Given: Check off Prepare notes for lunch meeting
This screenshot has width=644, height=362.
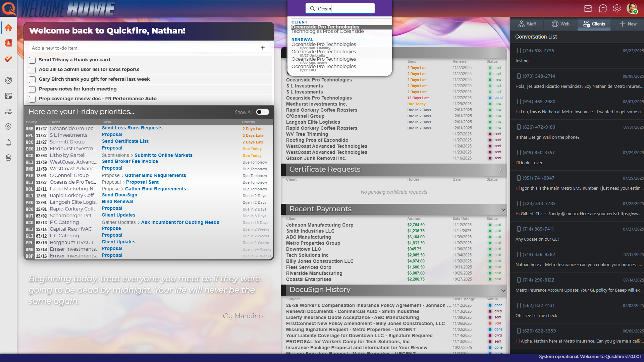Looking at the screenshot, I should point(32,89).
